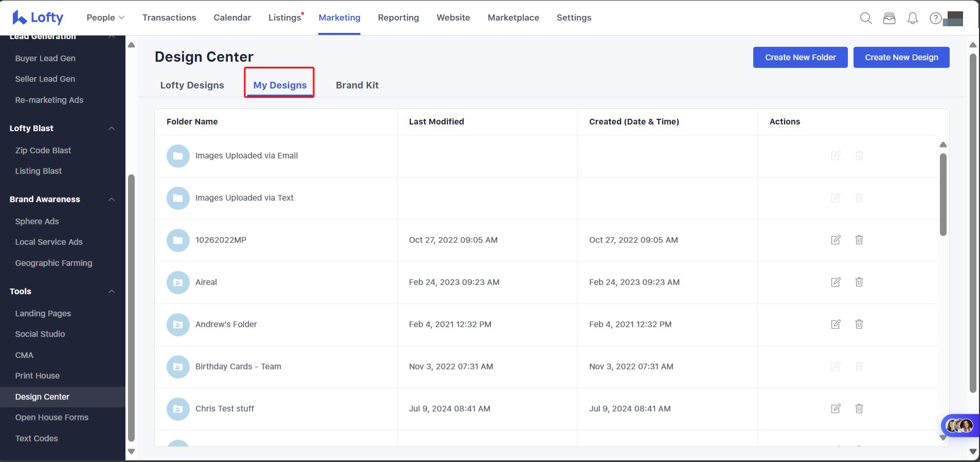Edit the Andrew's Folder entry
The height and width of the screenshot is (462, 980).
point(836,324)
